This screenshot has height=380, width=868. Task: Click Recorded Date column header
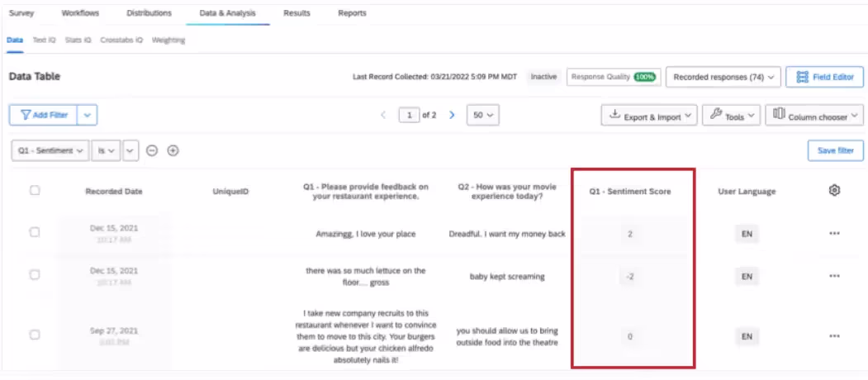113,191
